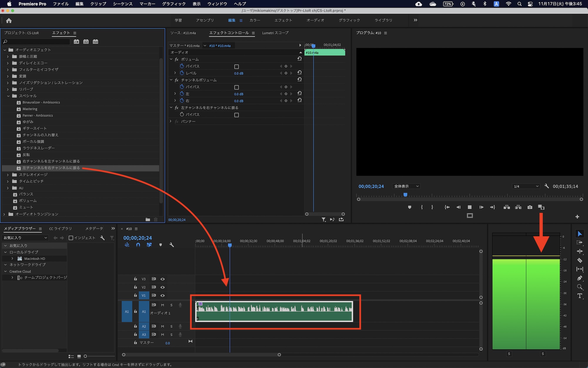Click Home icon in workspace bar
588x368 pixels.
tap(9, 21)
